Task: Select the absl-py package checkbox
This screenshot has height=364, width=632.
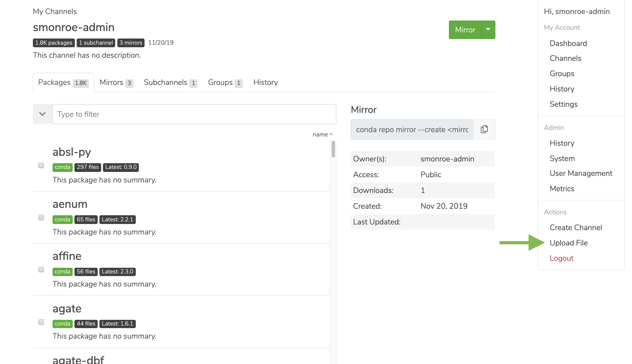Action: [x=41, y=166]
